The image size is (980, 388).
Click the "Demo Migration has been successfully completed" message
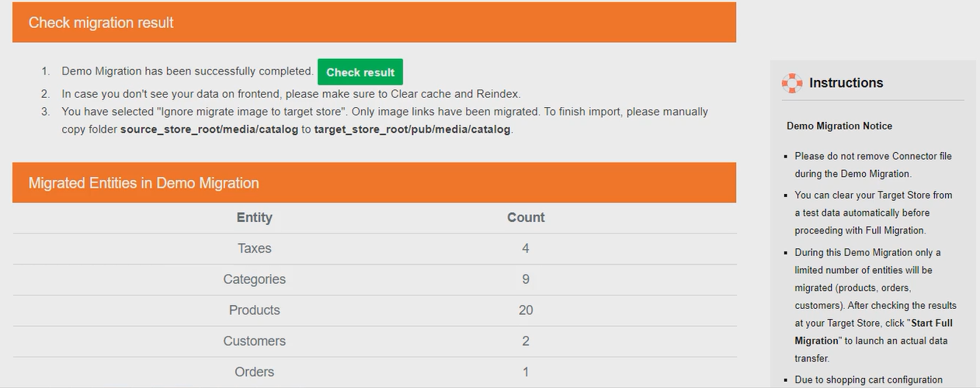pos(188,71)
